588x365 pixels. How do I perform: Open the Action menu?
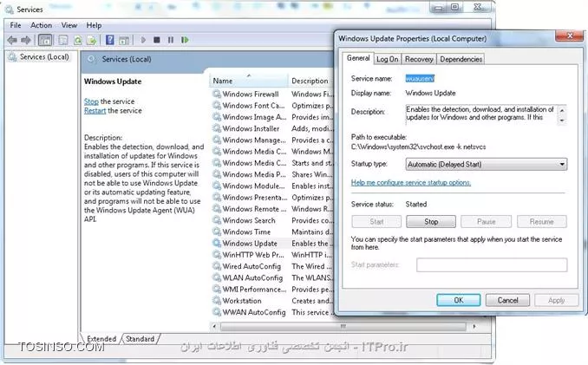tap(42, 25)
